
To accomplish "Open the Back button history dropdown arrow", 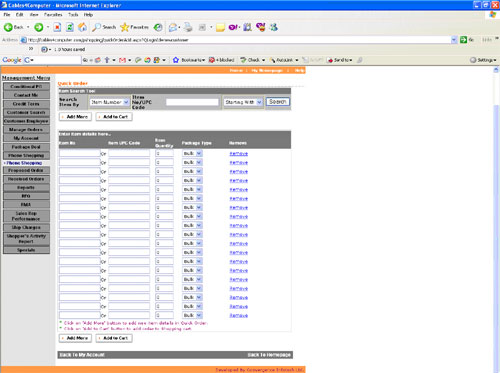I will coord(28,27).
